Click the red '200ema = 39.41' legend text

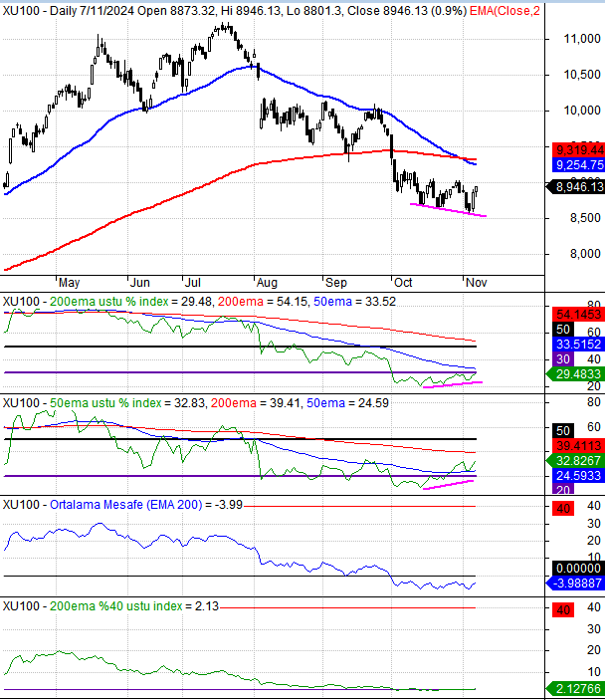(255, 403)
